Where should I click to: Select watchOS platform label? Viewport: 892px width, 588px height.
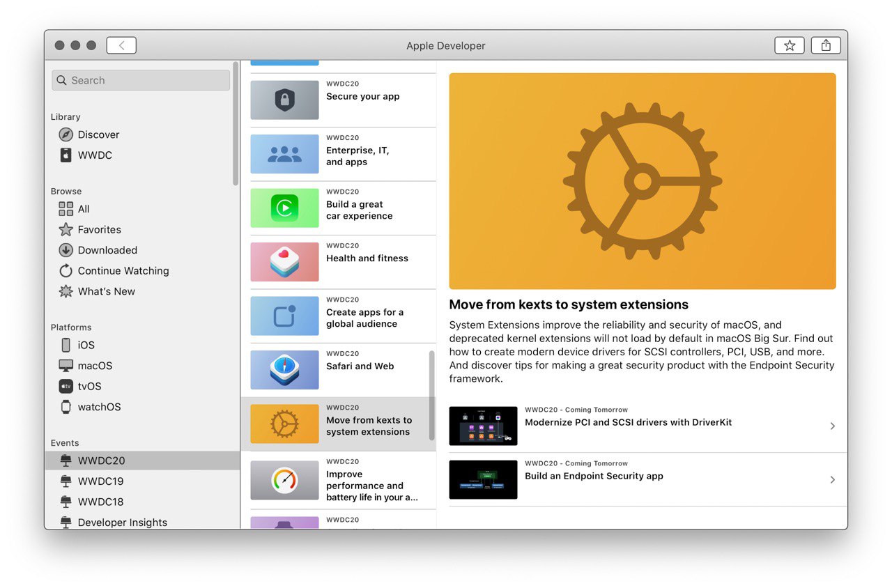pyautogui.click(x=99, y=407)
